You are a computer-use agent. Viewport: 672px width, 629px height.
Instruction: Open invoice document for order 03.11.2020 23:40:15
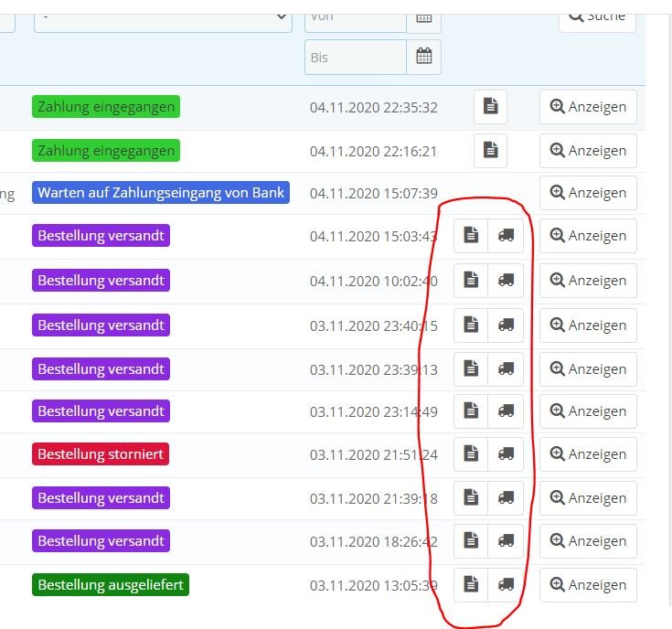[471, 325]
